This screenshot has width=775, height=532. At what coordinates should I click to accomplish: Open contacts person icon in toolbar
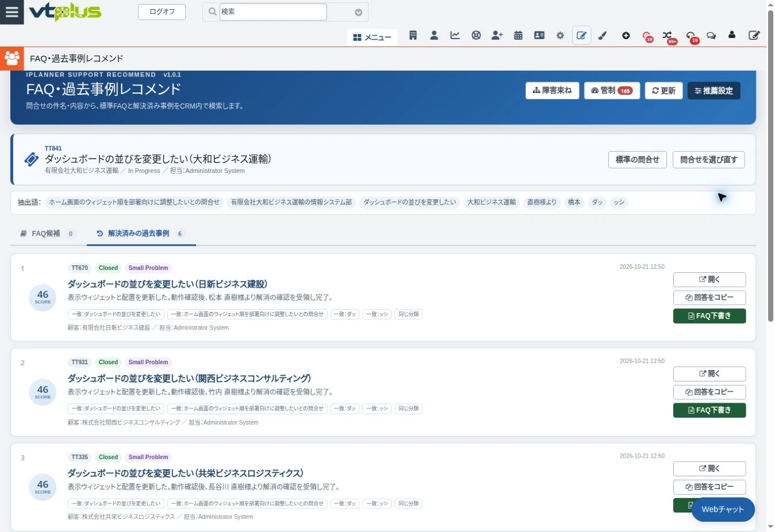click(x=434, y=36)
